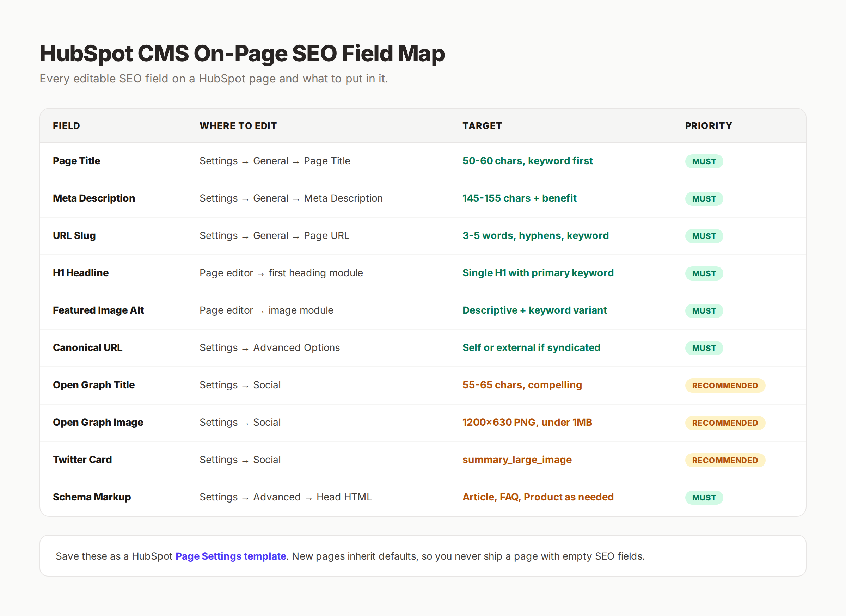Click the Schema Markup field name
This screenshot has height=616, width=846.
click(x=92, y=497)
